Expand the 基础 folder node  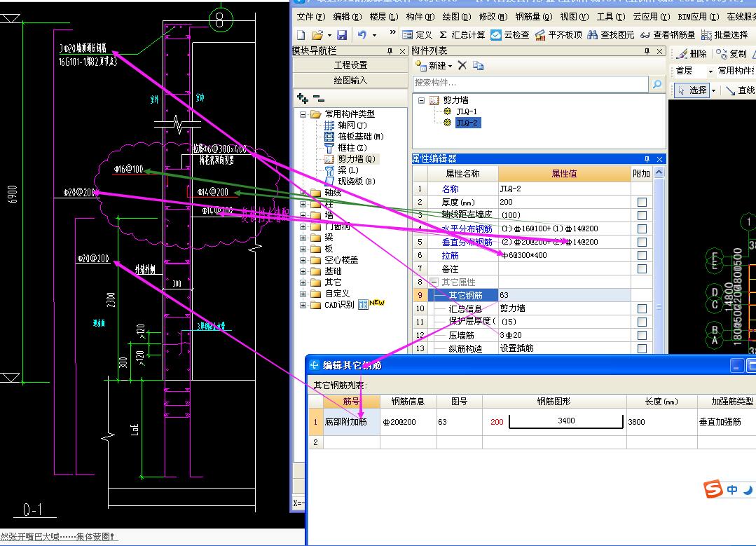pos(303,271)
